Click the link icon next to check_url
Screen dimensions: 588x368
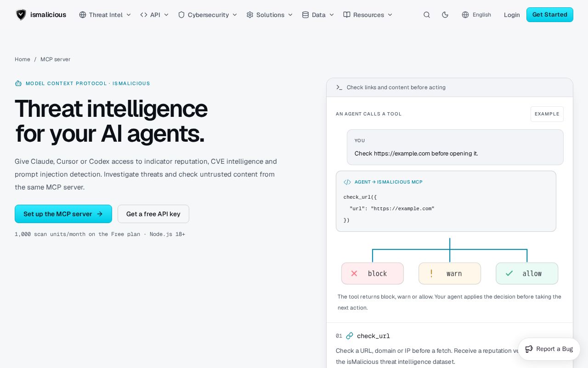(x=350, y=336)
